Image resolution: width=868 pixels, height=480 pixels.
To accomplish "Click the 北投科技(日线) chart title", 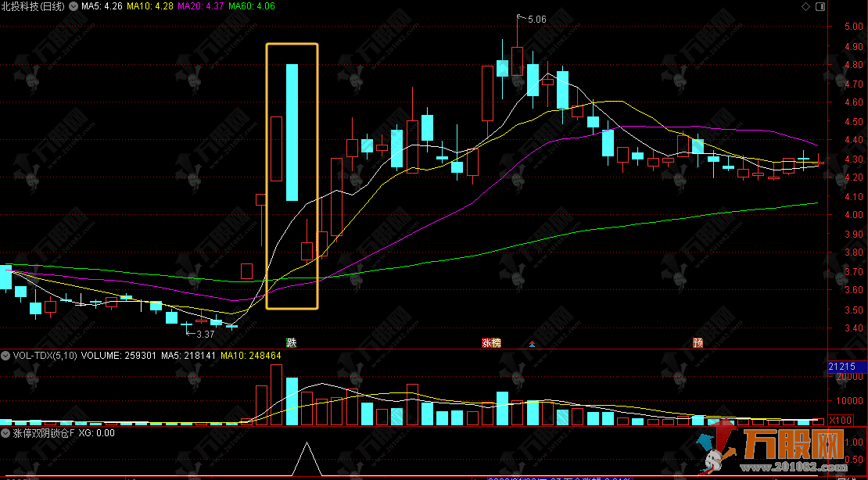I will 34,6.
